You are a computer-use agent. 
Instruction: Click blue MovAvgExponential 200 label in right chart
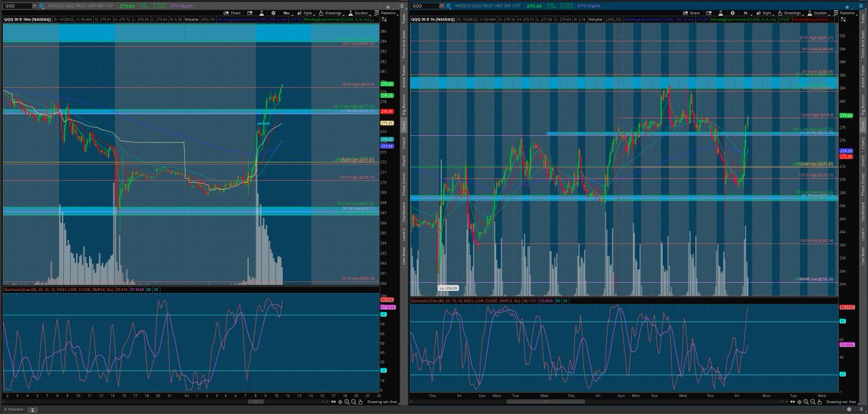[x=659, y=19]
